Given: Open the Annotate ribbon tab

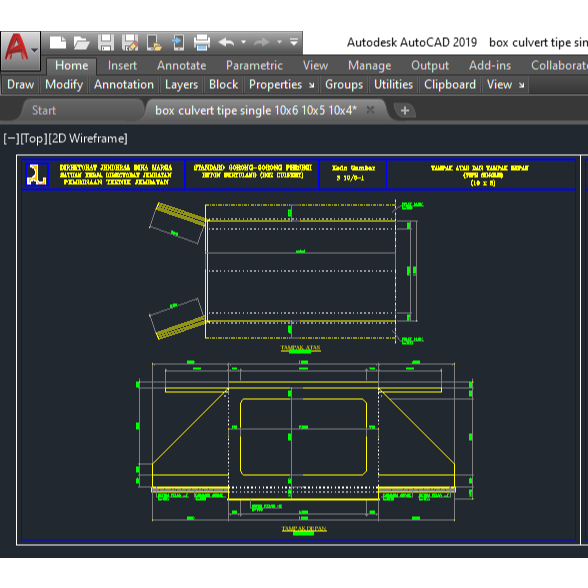Looking at the screenshot, I should point(182,66).
